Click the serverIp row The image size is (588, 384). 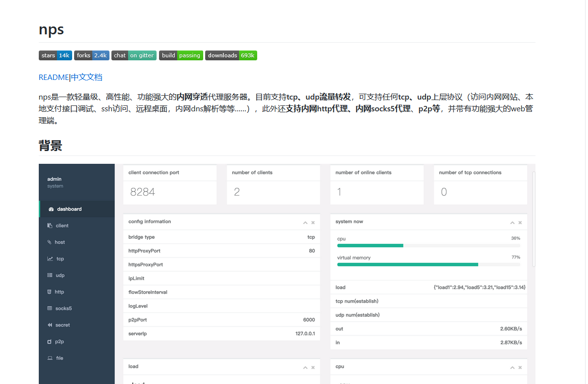tap(222, 334)
